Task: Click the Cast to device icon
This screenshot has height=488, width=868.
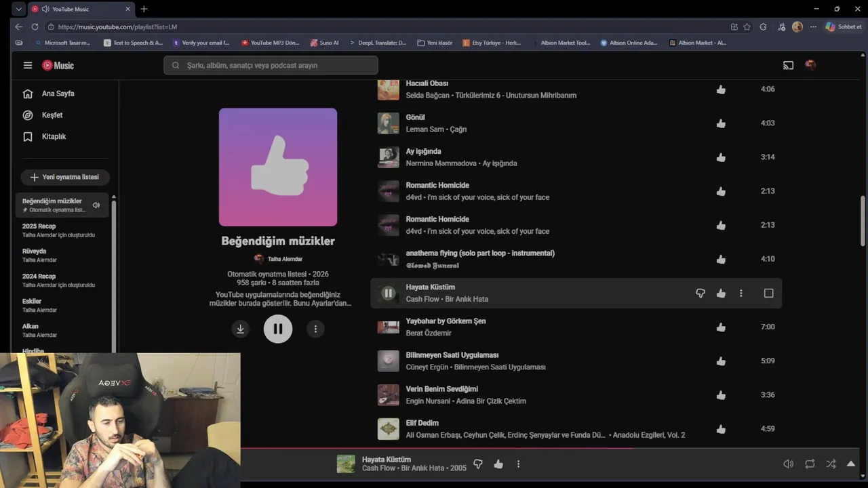Action: pos(788,66)
